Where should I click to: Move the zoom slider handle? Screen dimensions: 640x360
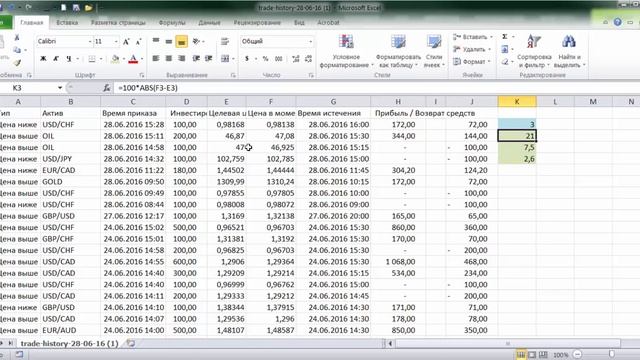click(x=611, y=354)
